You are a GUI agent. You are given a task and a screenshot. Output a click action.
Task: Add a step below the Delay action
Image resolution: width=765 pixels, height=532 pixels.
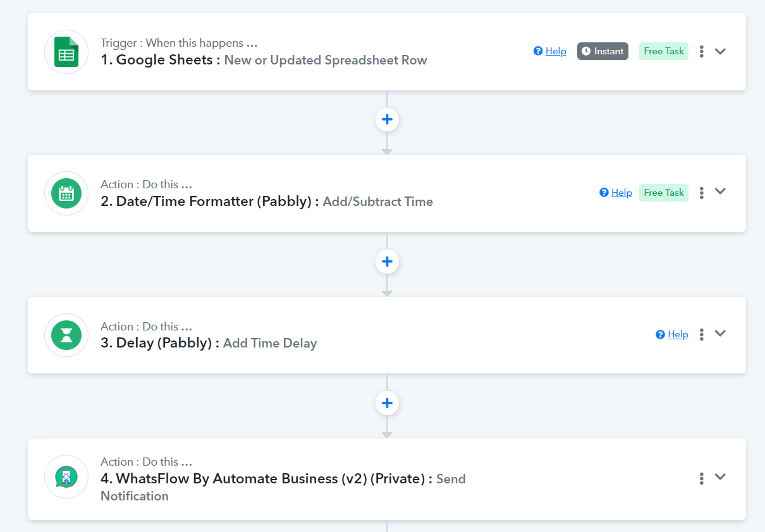click(387, 402)
